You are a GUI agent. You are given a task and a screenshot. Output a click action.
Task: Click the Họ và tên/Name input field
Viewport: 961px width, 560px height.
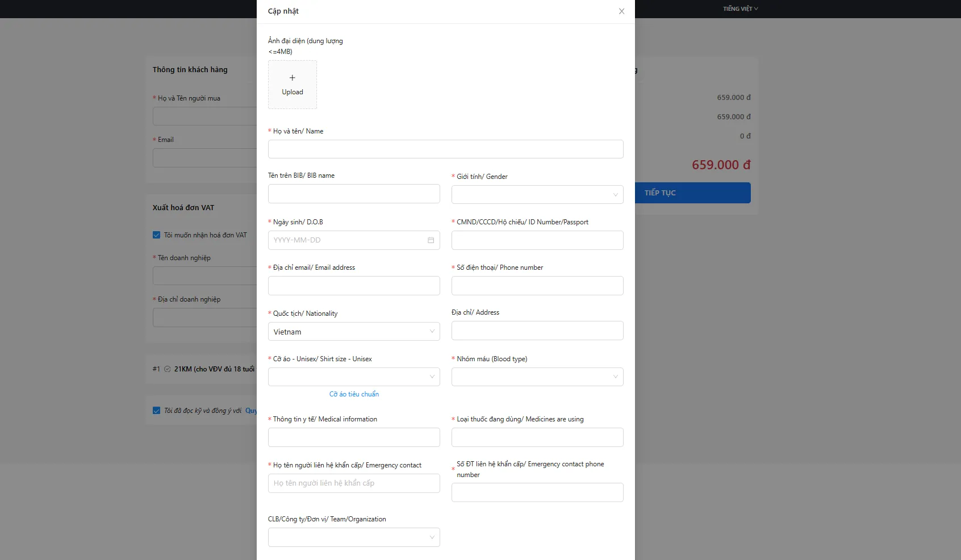click(x=445, y=149)
